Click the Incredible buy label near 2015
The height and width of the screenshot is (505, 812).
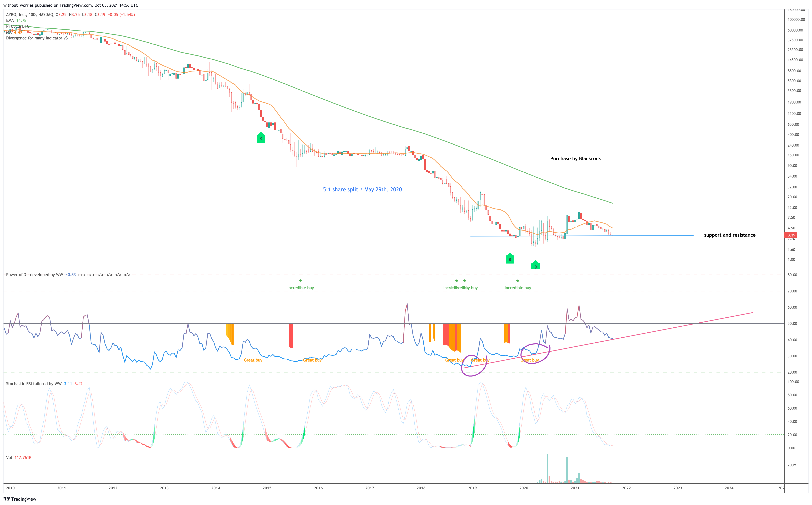point(300,288)
